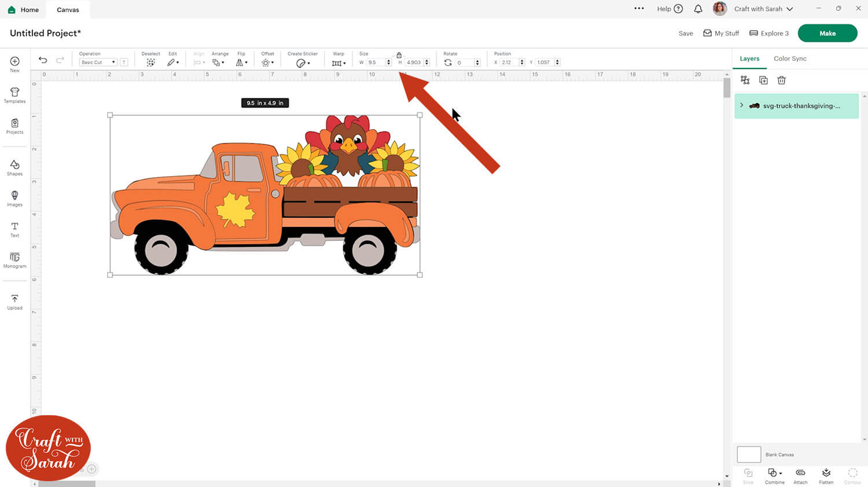The image size is (868, 487).
Task: Save the project
Action: (x=685, y=34)
